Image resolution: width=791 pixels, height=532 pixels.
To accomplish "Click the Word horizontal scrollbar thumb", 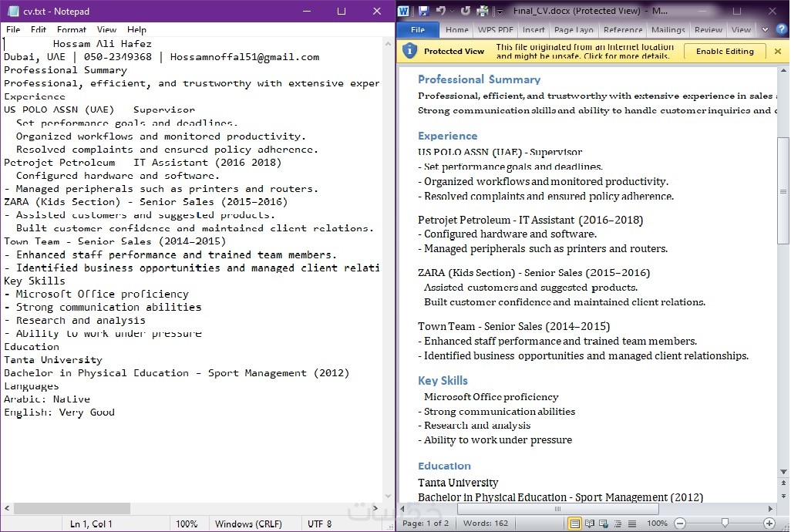I will (557, 509).
